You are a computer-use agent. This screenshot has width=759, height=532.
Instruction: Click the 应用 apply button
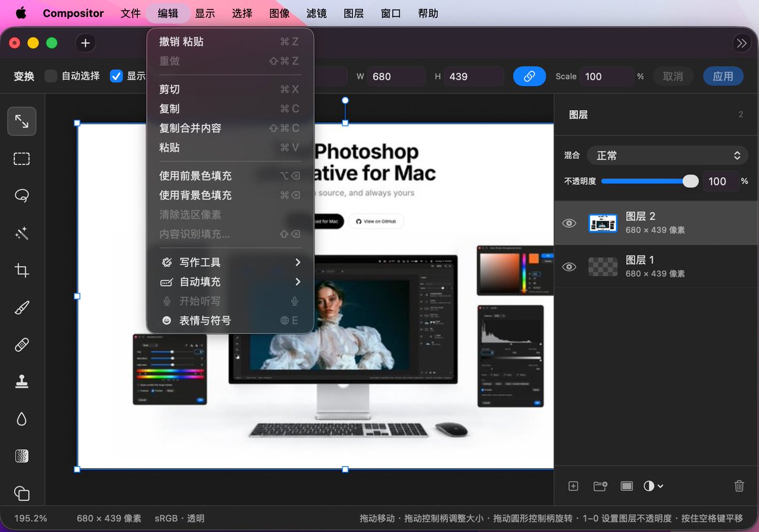723,76
